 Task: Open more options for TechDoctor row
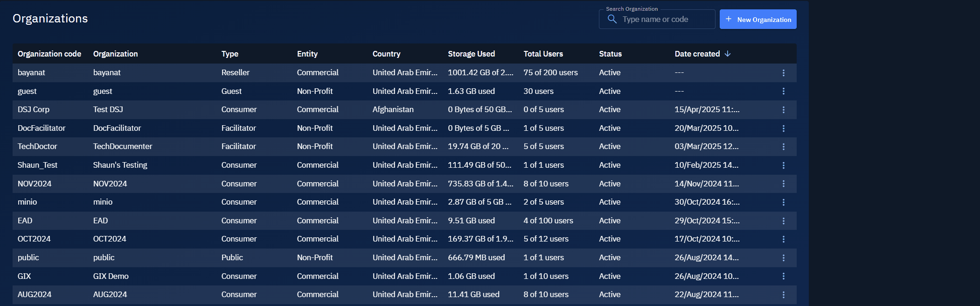point(783,147)
